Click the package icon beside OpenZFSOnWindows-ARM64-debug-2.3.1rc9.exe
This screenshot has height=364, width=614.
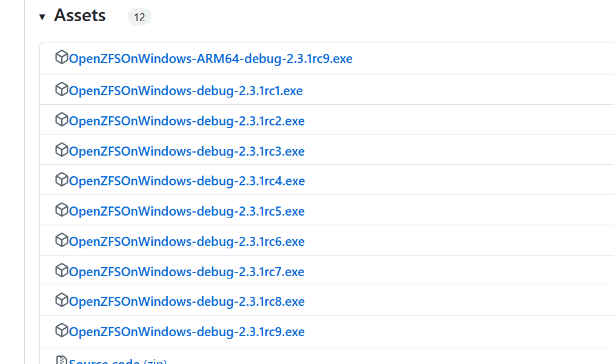click(62, 56)
